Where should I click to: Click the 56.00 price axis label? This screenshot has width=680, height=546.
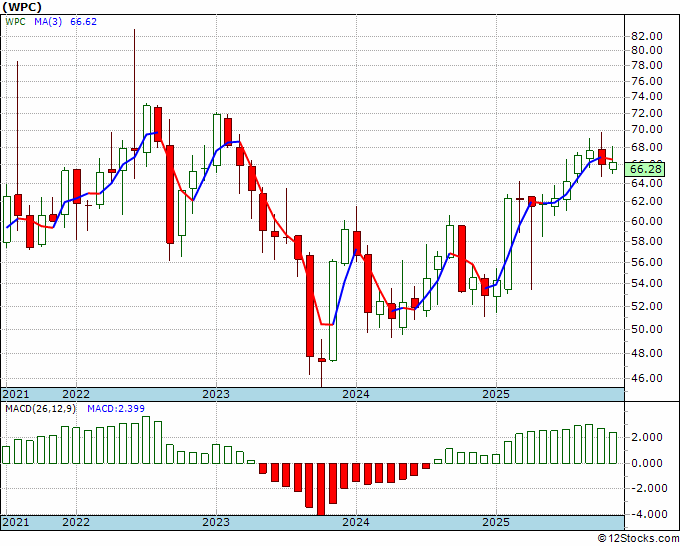647,262
